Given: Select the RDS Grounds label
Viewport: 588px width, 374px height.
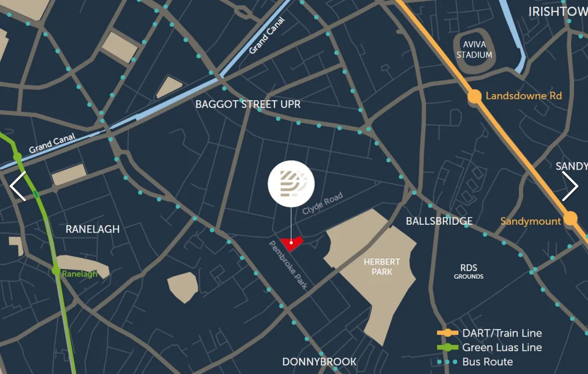Looking at the screenshot, I should 469,271.
